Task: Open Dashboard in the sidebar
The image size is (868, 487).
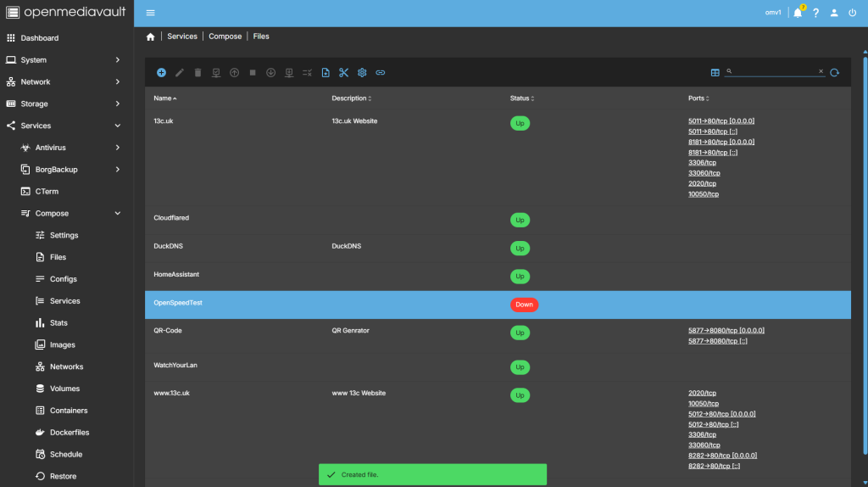Action: pos(66,37)
